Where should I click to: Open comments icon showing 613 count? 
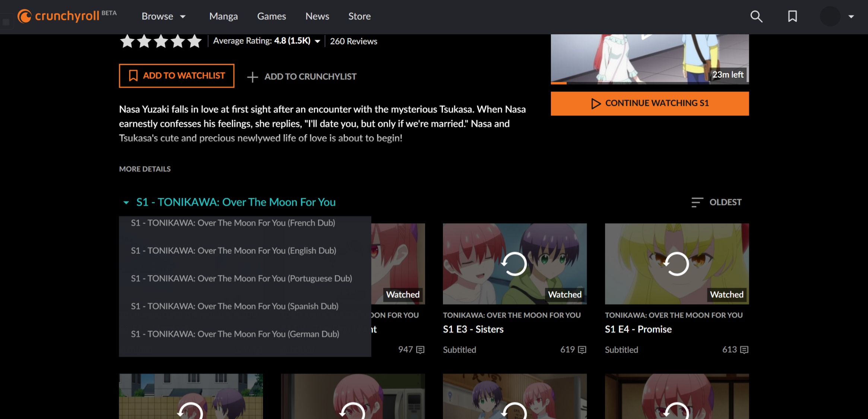(x=744, y=350)
